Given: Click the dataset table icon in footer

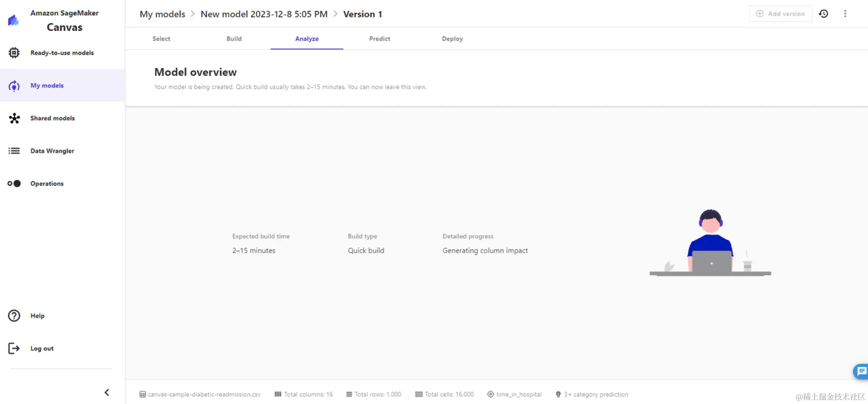Looking at the screenshot, I should point(142,394).
